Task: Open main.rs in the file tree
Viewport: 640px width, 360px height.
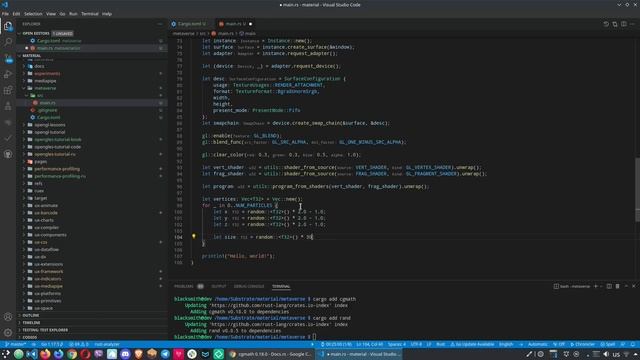Action: click(47, 103)
